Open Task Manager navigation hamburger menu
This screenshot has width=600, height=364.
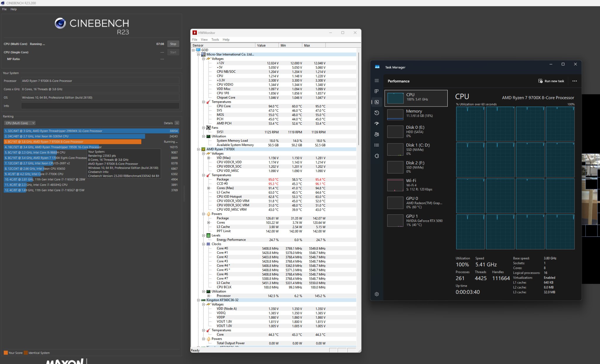[x=377, y=80]
